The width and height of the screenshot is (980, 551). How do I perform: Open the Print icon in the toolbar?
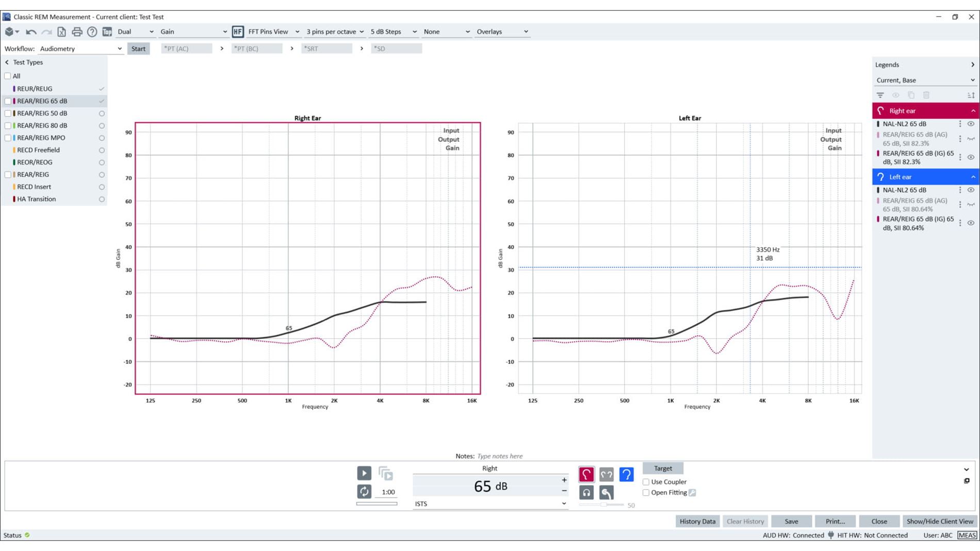(77, 31)
